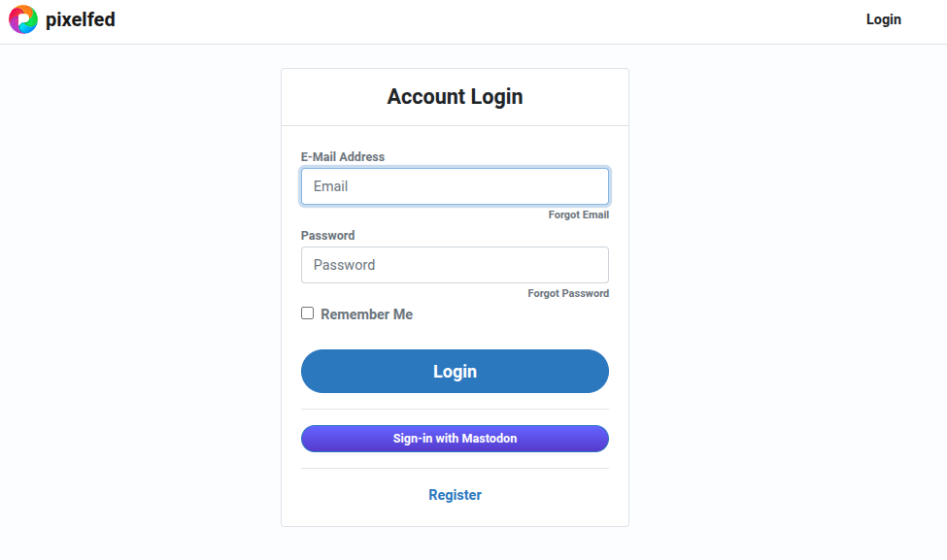Click the divider line above the Register link
The width and height of the screenshot is (947, 560).
(455, 469)
